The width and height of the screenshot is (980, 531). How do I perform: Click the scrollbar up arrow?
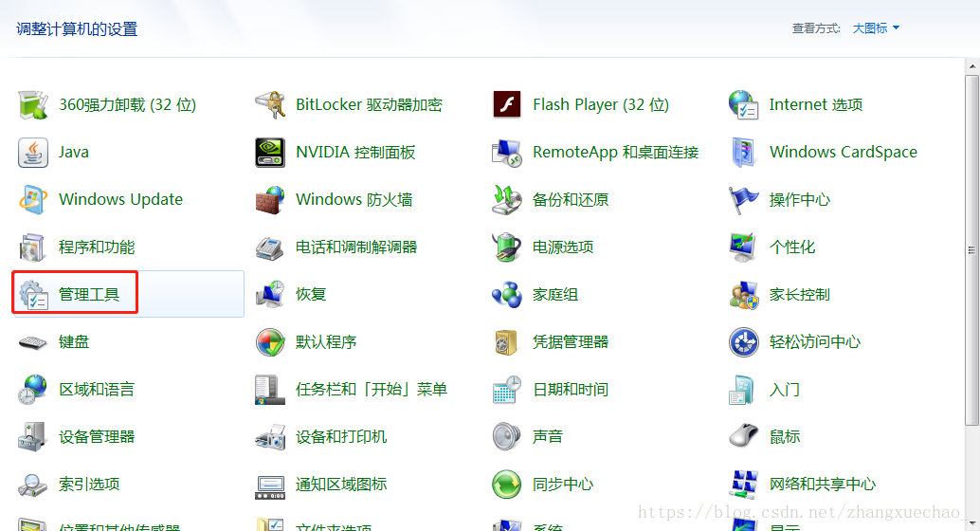pos(971,65)
